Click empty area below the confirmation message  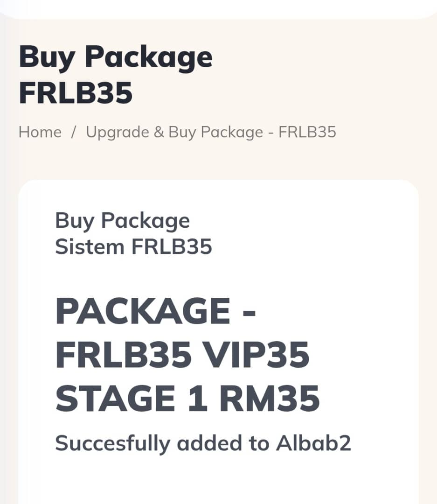[218, 481]
